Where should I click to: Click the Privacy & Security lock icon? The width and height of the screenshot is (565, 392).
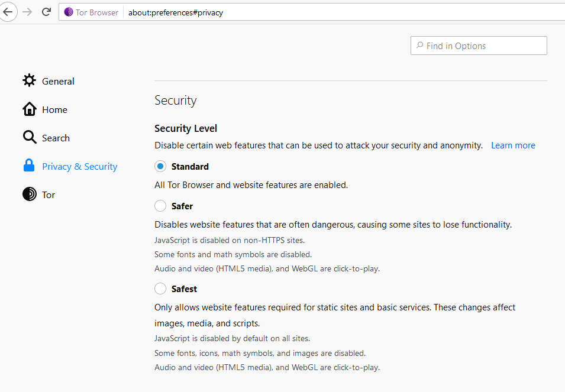(29, 166)
